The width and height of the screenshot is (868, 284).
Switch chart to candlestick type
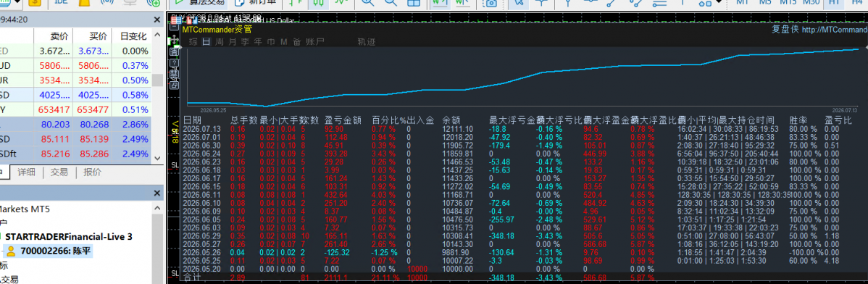point(319,3)
